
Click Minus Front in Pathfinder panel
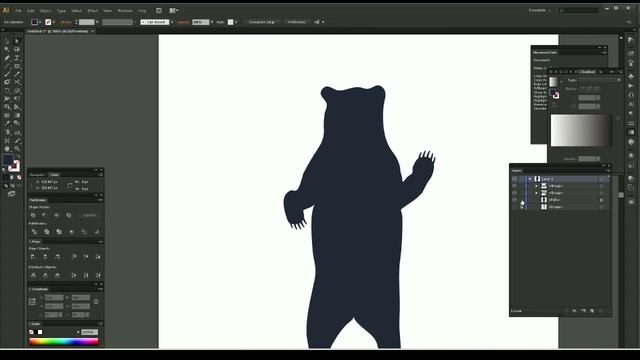click(45, 215)
